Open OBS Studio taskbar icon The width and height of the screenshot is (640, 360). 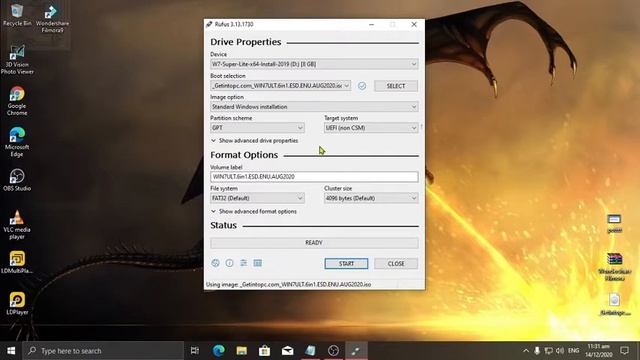(x=333, y=351)
